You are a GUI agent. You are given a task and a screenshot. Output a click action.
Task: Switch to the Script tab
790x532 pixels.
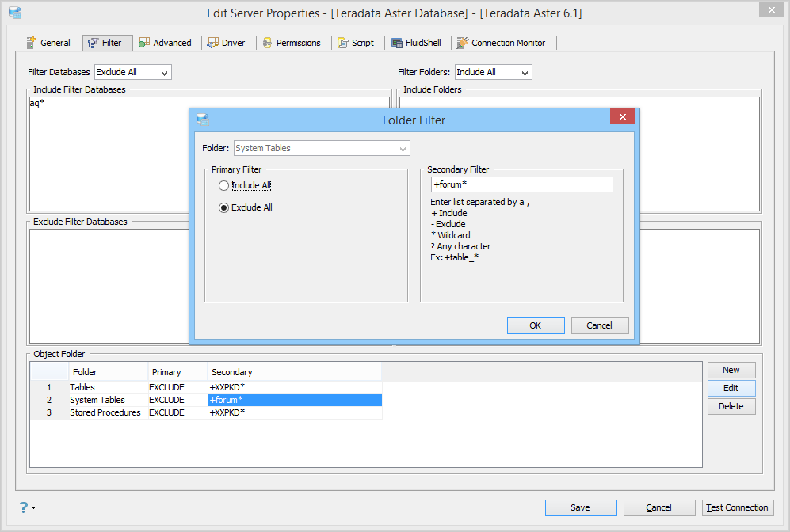356,43
